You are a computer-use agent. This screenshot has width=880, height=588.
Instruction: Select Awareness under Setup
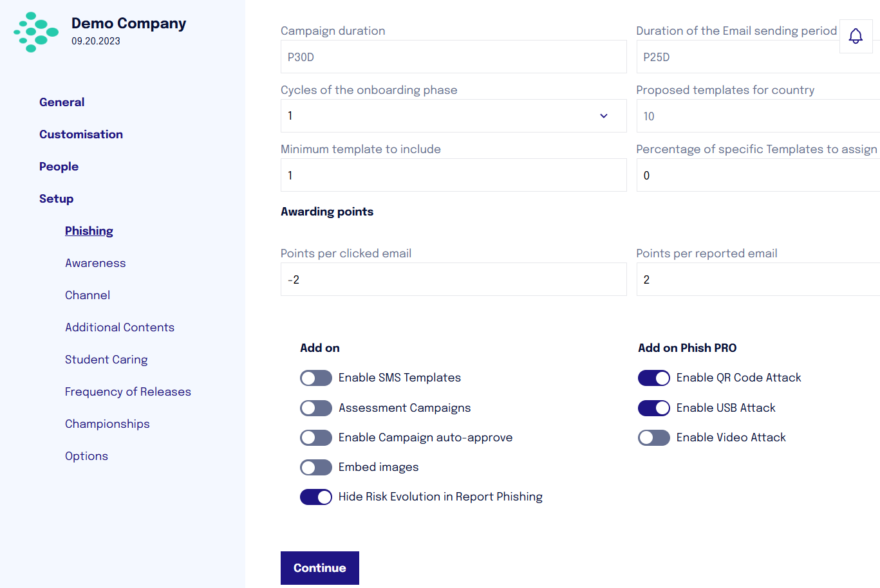pos(95,263)
